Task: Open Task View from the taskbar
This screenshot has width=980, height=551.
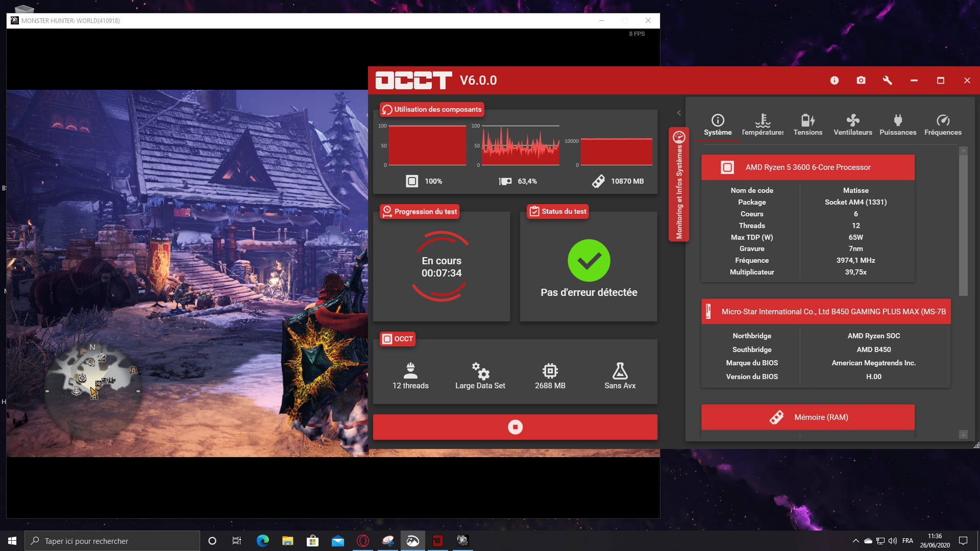Action: pyautogui.click(x=237, y=541)
